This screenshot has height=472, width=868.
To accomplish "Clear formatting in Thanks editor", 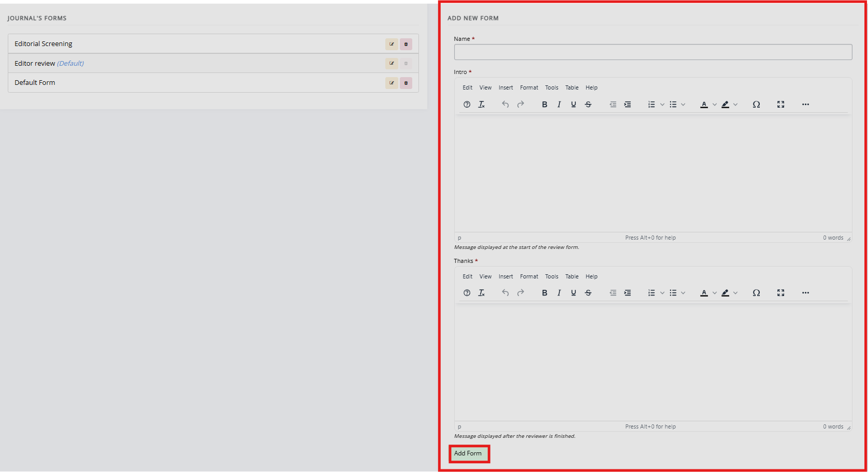I will (481, 293).
